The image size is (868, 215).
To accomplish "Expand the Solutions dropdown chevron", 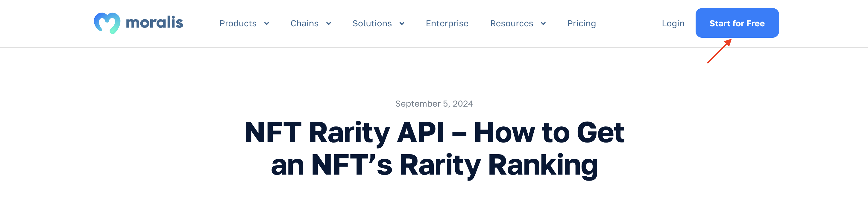I will click(402, 24).
